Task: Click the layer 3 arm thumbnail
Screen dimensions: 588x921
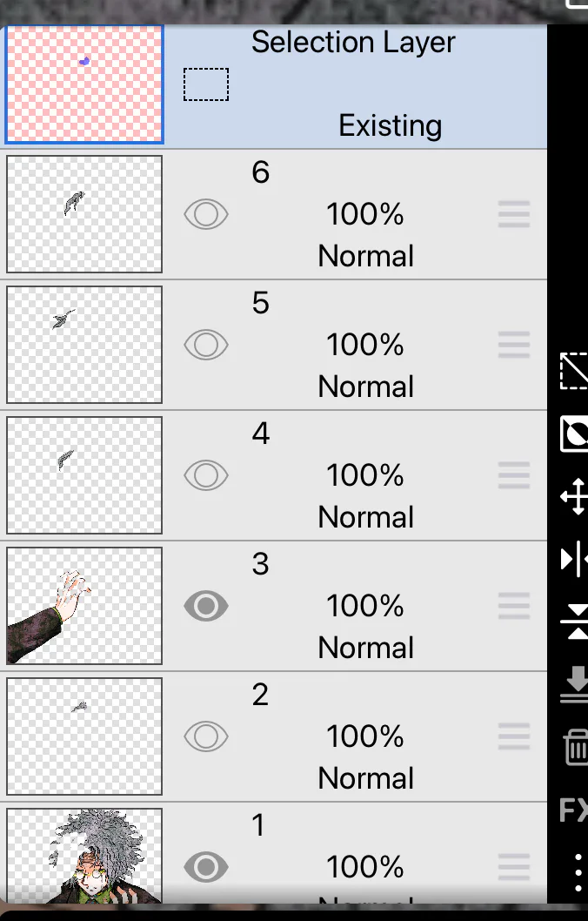Action: coord(84,606)
